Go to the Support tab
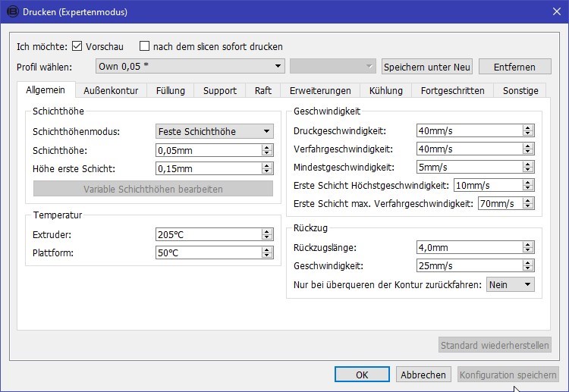The height and width of the screenshot is (392, 569). tap(219, 90)
